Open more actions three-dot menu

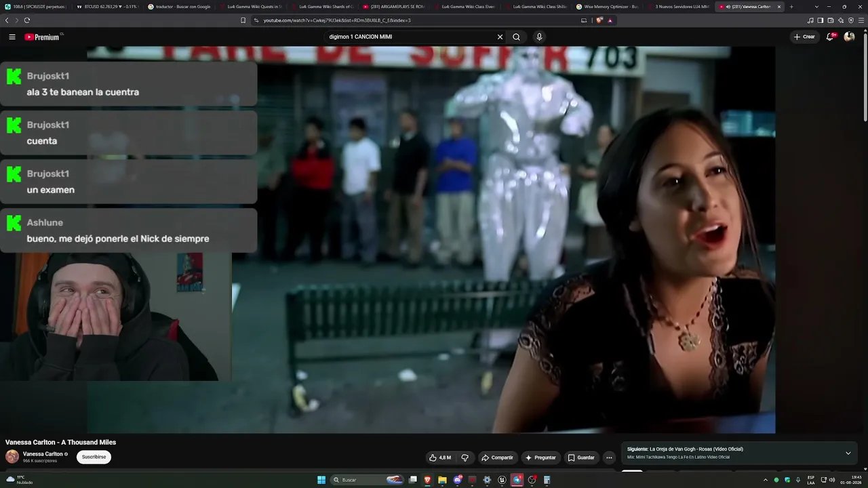[x=609, y=457]
